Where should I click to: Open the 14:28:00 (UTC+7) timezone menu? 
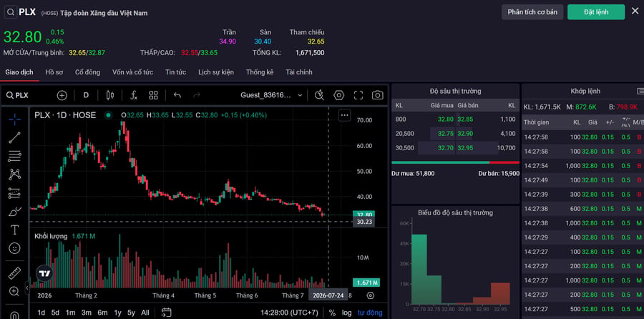[x=289, y=313]
